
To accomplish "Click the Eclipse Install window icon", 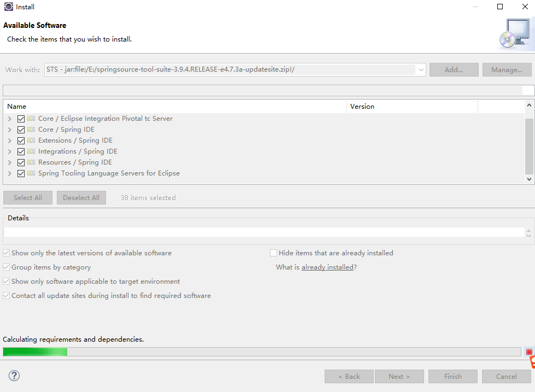I will click(9, 7).
